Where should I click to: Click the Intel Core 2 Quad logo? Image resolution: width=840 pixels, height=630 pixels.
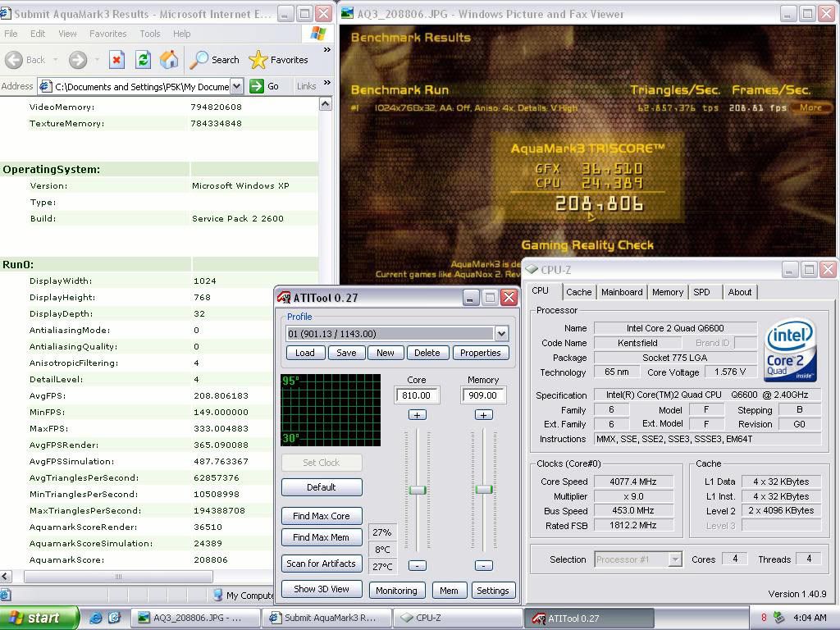790,349
